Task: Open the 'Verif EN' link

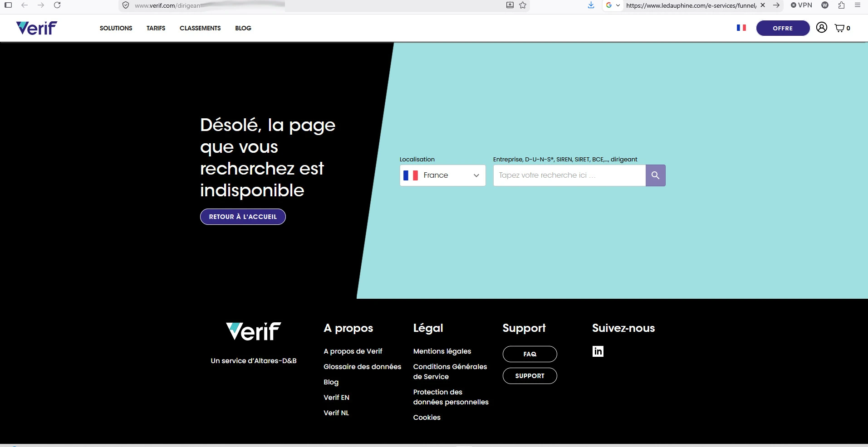Action: pos(337,398)
